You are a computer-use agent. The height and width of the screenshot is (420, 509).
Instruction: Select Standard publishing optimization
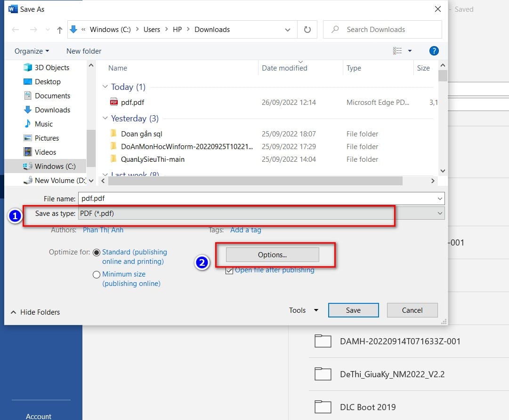point(97,252)
